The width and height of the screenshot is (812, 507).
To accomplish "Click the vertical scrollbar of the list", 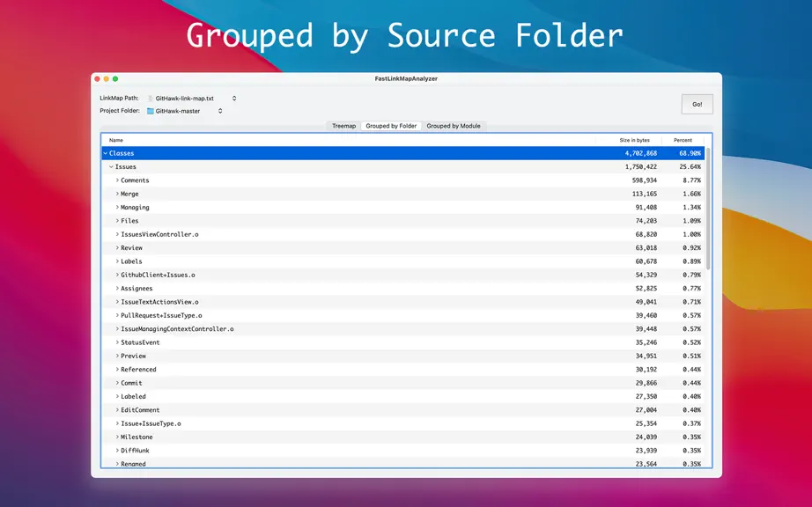I will pos(708,208).
